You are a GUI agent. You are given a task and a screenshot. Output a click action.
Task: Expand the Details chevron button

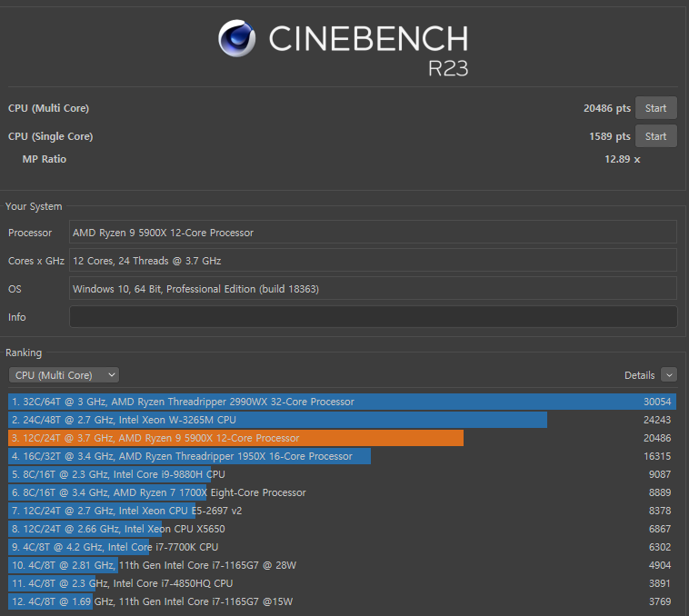(x=669, y=375)
